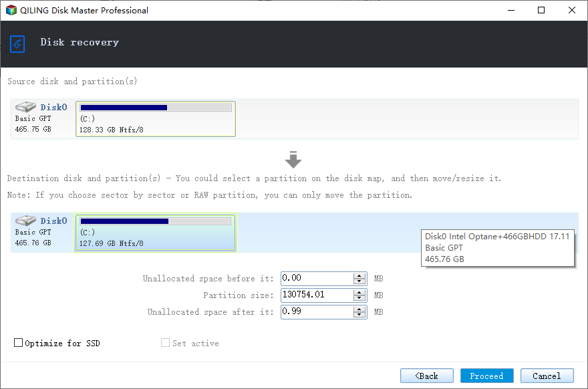
Task: Click the source partition usage bar
Action: 156,108
